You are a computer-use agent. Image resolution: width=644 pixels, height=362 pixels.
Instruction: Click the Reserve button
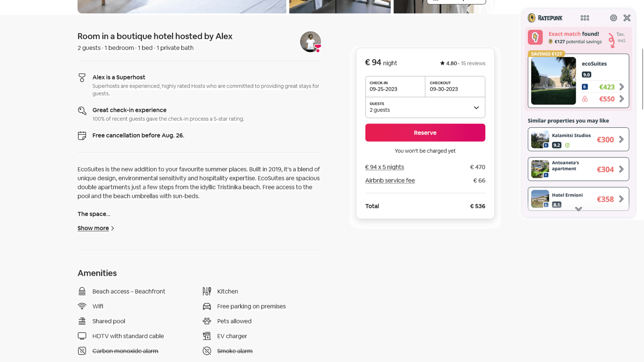[x=425, y=132]
